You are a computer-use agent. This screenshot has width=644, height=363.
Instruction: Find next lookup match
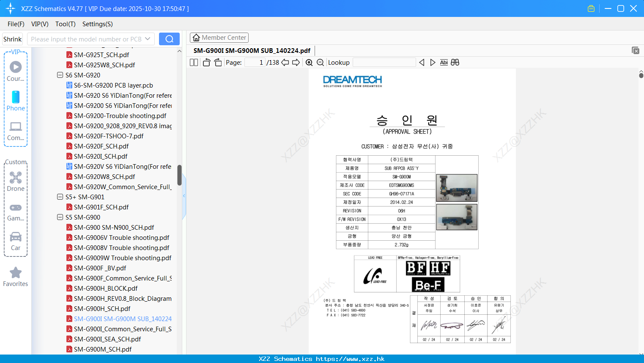433,62
